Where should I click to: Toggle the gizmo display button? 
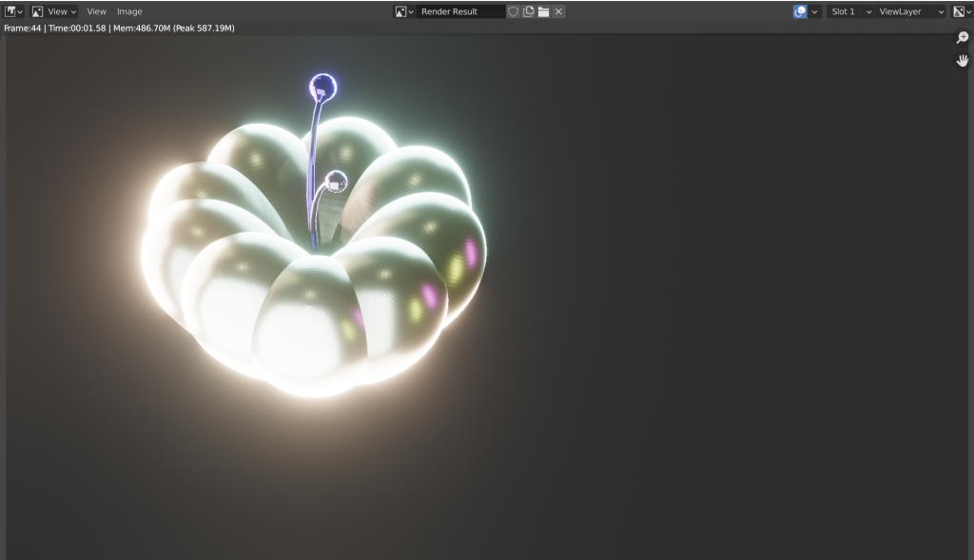(x=800, y=11)
